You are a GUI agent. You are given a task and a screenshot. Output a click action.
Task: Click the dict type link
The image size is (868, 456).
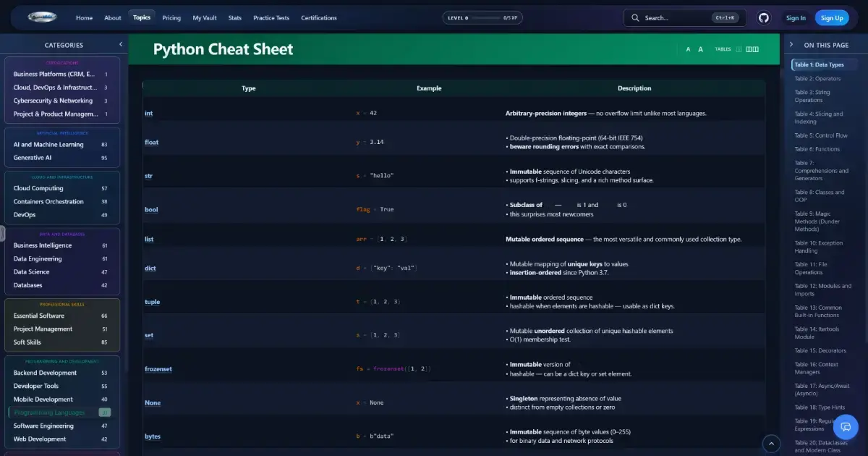pyautogui.click(x=150, y=269)
